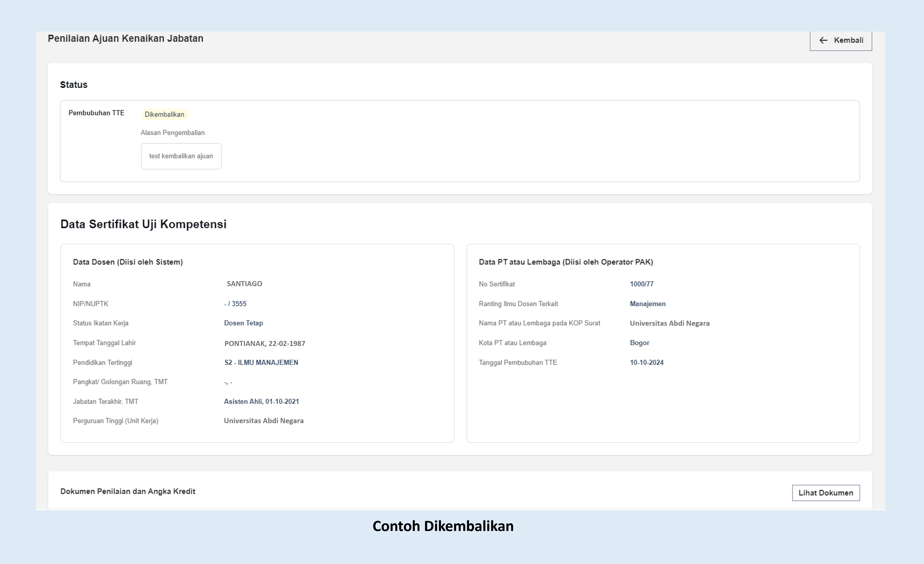Click the 'Nama' field label
The image size is (924, 564).
(82, 284)
